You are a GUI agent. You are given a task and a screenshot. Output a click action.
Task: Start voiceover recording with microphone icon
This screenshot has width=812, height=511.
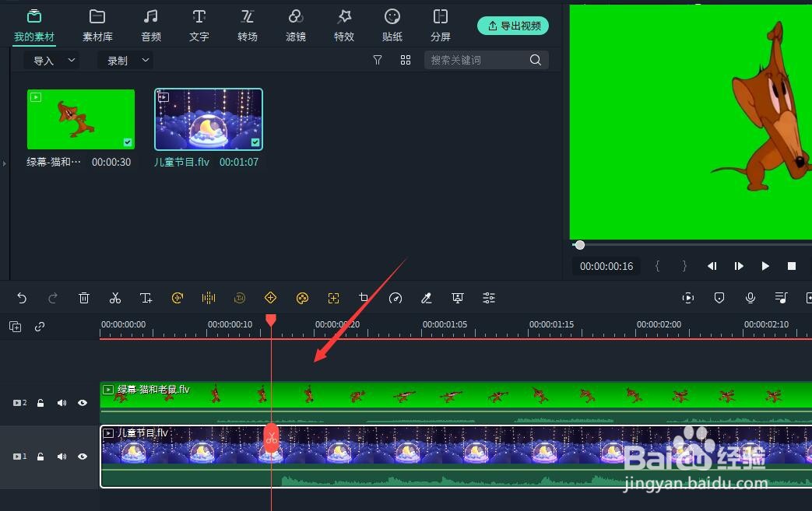(x=750, y=298)
